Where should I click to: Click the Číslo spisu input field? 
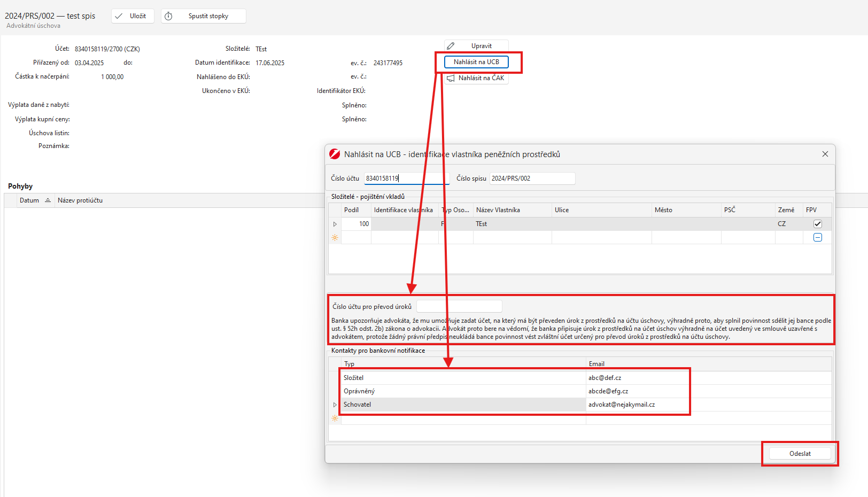(x=532, y=178)
